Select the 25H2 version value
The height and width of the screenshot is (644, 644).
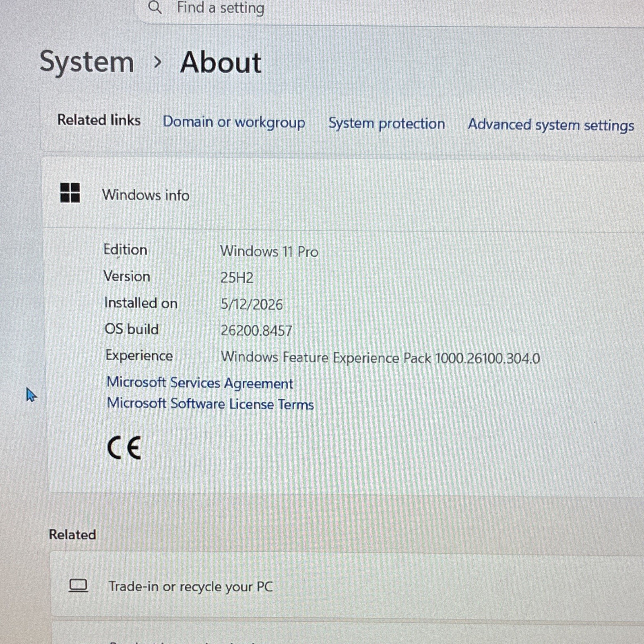tap(237, 278)
